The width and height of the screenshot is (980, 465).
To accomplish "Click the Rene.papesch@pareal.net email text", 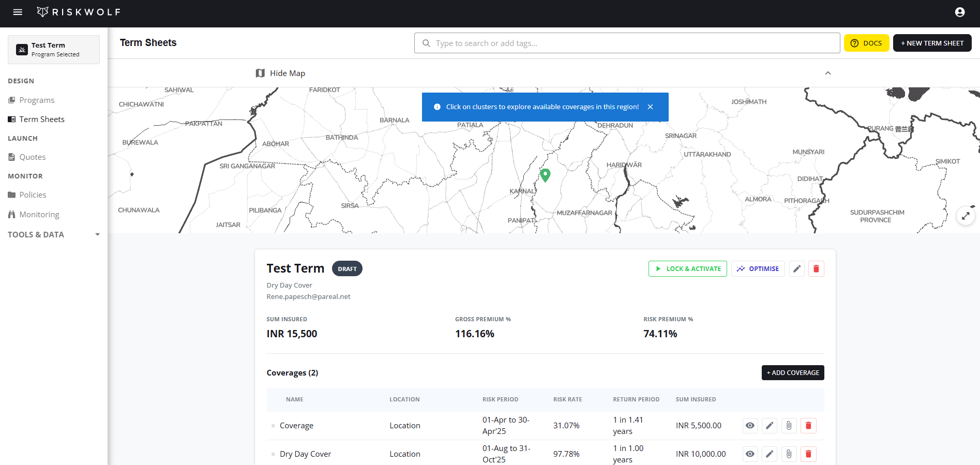I will coord(308,296).
